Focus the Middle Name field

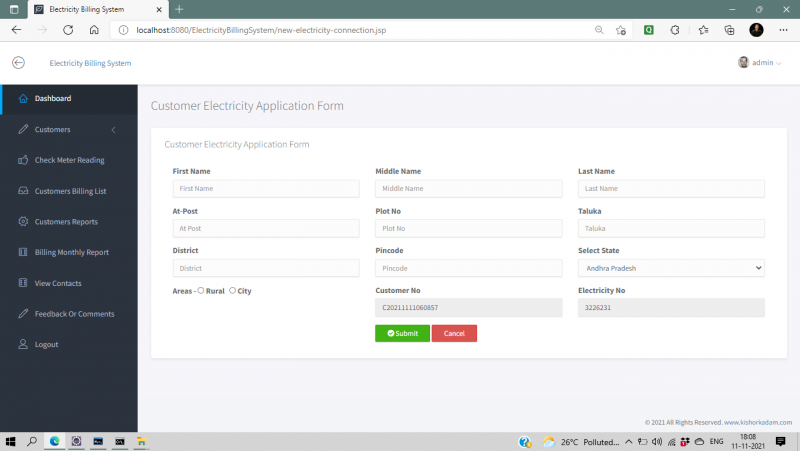tap(468, 188)
